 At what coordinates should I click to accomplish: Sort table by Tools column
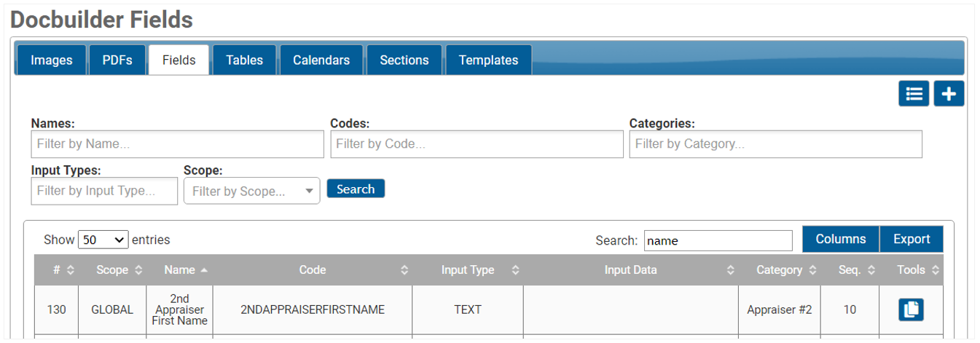click(912, 270)
